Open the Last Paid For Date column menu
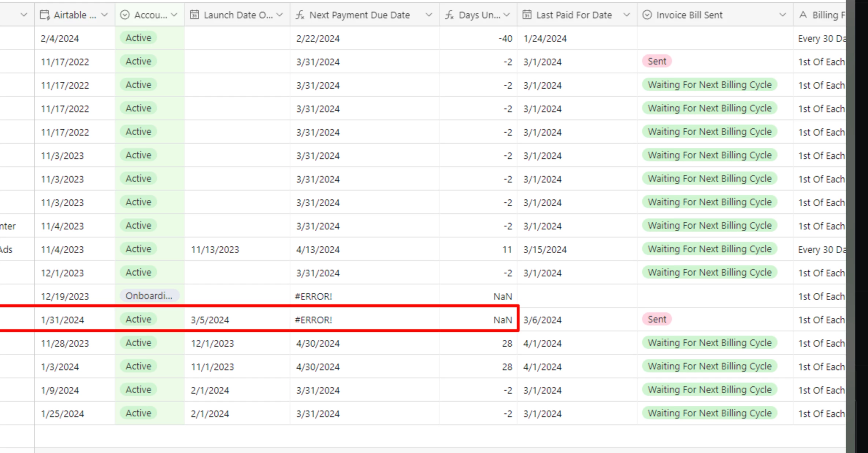The width and height of the screenshot is (868, 453). (x=627, y=15)
